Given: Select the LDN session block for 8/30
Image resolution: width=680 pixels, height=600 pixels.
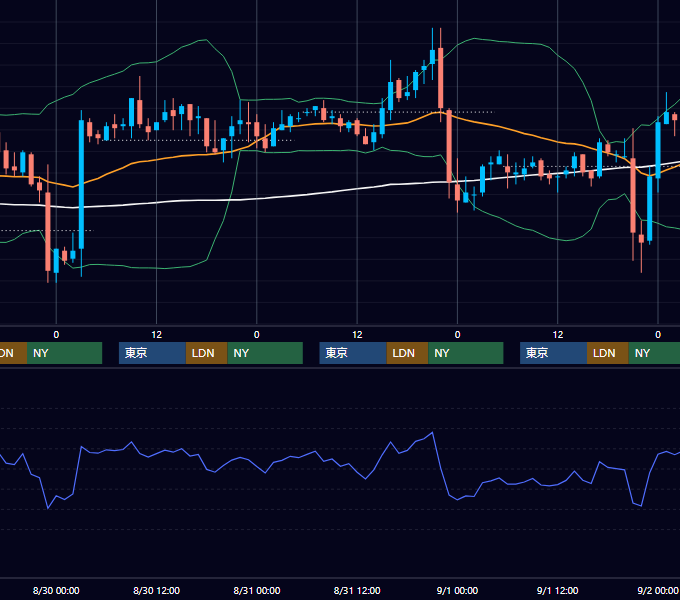Looking at the screenshot, I should [206, 353].
